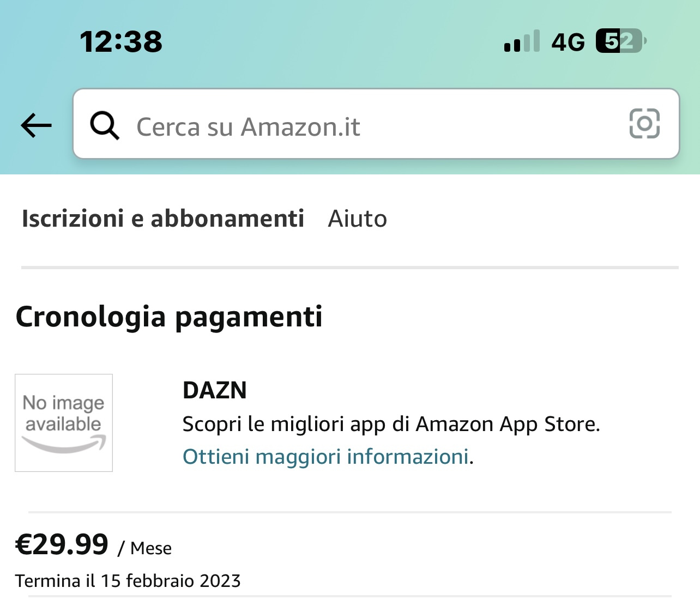Viewport: 700px width, 600px height.
Task: Tap the 4G network indicator
Action: point(568,42)
